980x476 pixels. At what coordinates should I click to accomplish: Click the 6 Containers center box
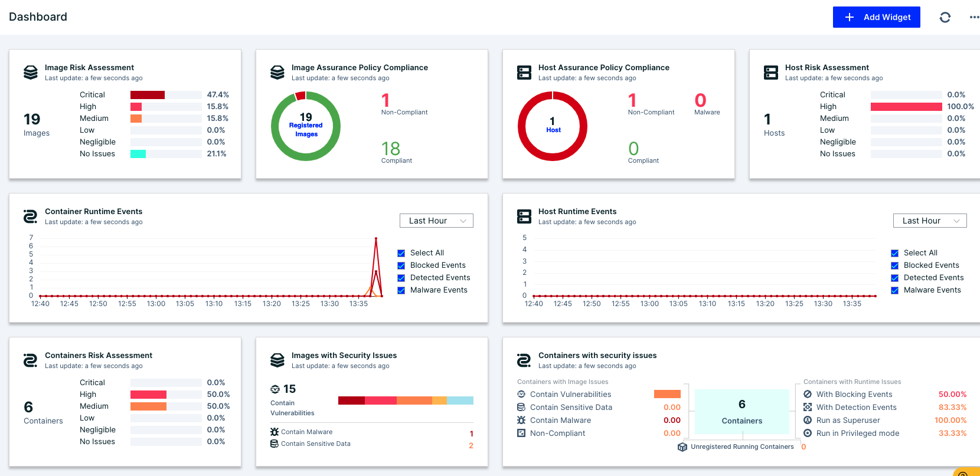tap(742, 412)
